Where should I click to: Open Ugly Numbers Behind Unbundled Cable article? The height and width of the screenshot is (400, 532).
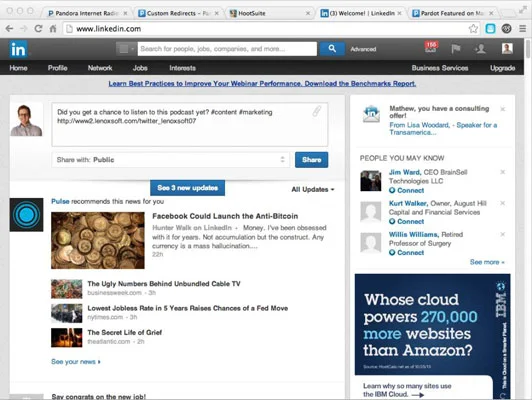[x=164, y=284]
